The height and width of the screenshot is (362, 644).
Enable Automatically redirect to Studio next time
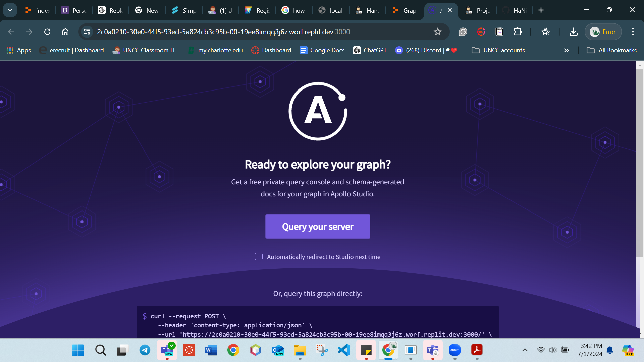(259, 257)
